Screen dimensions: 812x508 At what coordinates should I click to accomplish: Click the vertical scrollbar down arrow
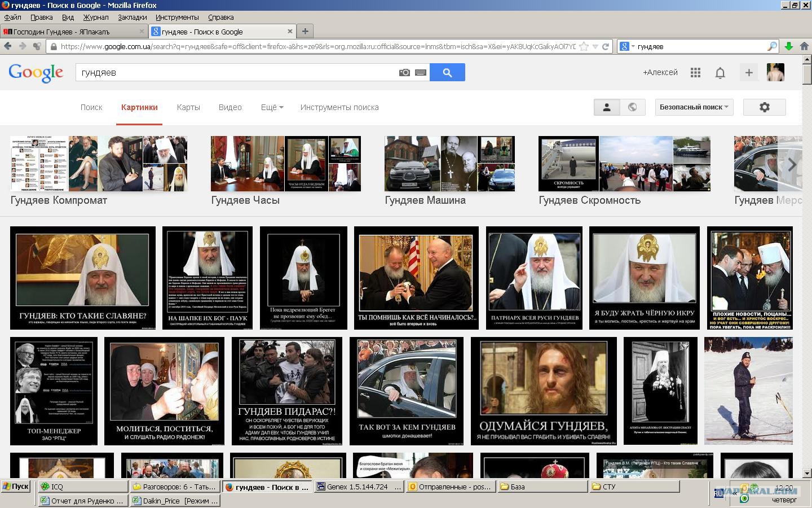click(x=807, y=473)
